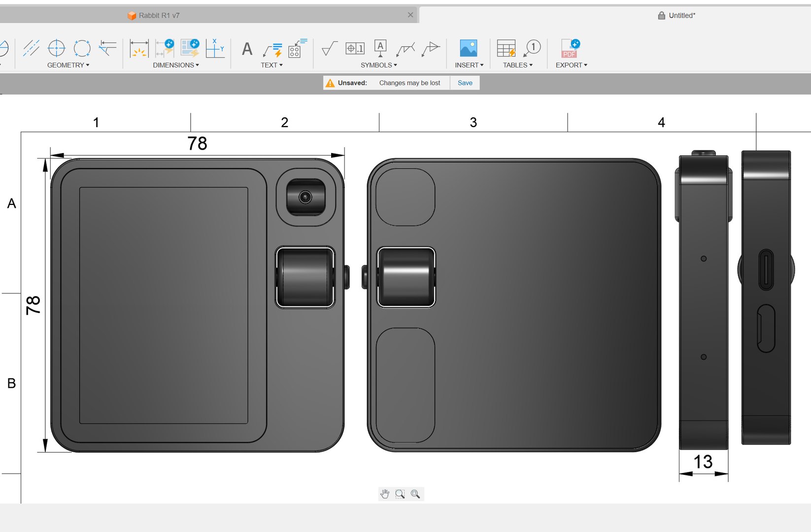Select the Feature Control Frame tool

click(355, 48)
